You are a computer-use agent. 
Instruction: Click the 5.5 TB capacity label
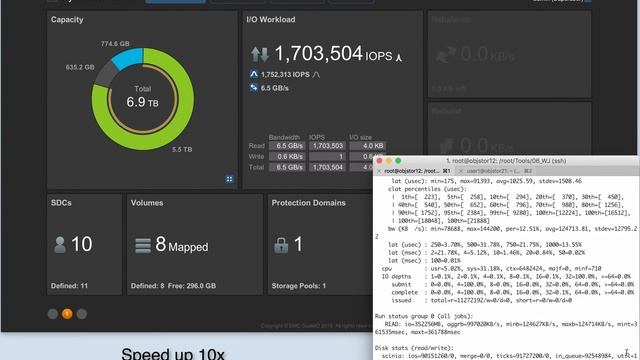tap(182, 149)
